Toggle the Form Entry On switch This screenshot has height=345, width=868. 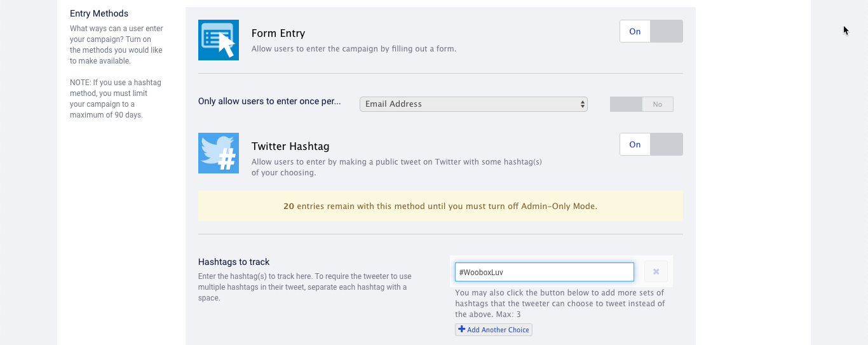(651, 31)
